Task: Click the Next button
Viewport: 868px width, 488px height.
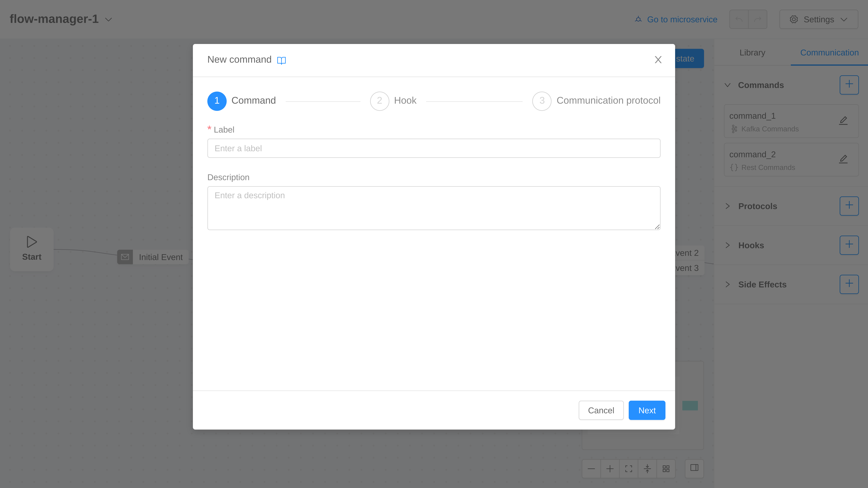Action: (647, 410)
